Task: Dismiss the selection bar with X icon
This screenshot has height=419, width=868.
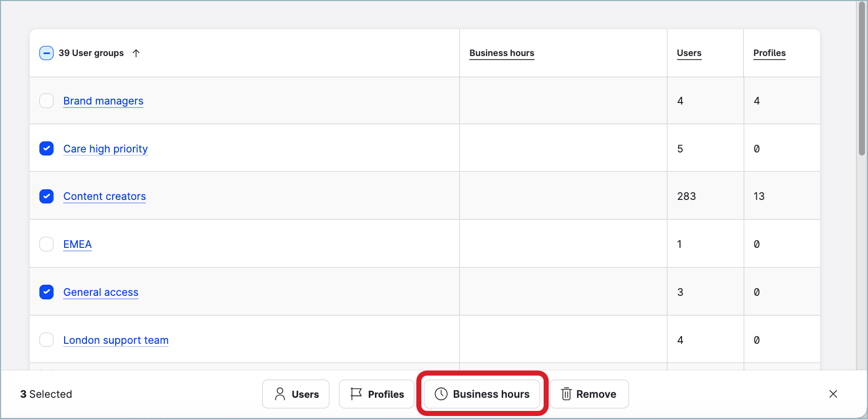Action: coord(833,394)
